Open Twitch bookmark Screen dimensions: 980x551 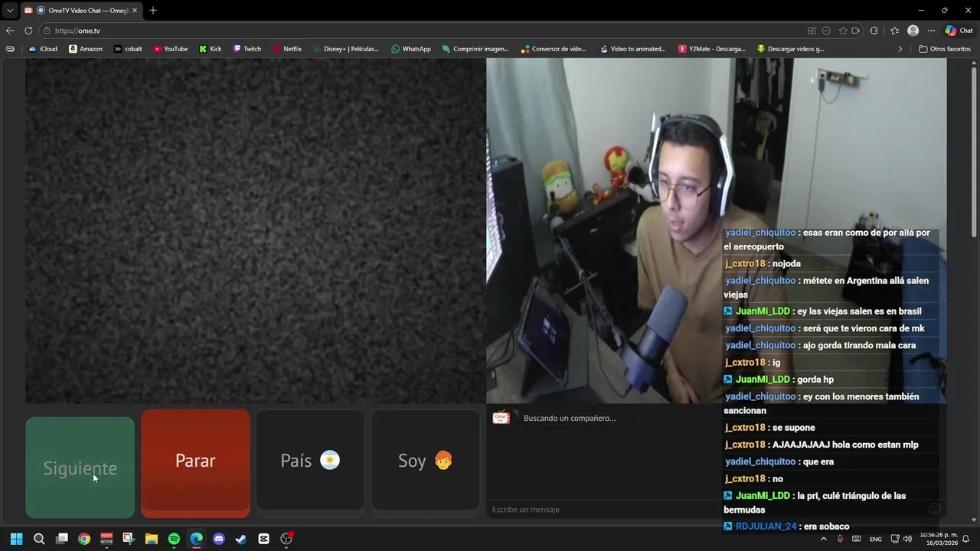(x=247, y=49)
